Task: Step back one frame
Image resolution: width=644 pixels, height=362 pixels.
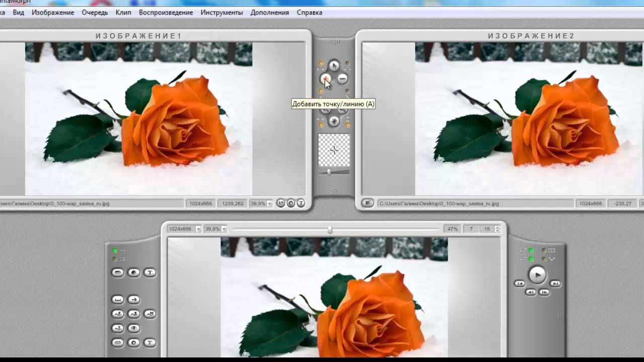Action: [x=531, y=292]
